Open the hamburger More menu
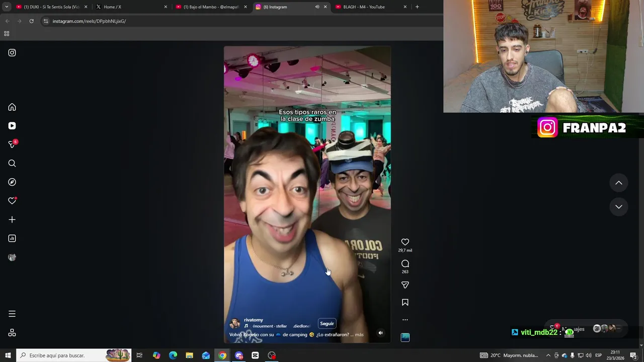 pos(12,314)
